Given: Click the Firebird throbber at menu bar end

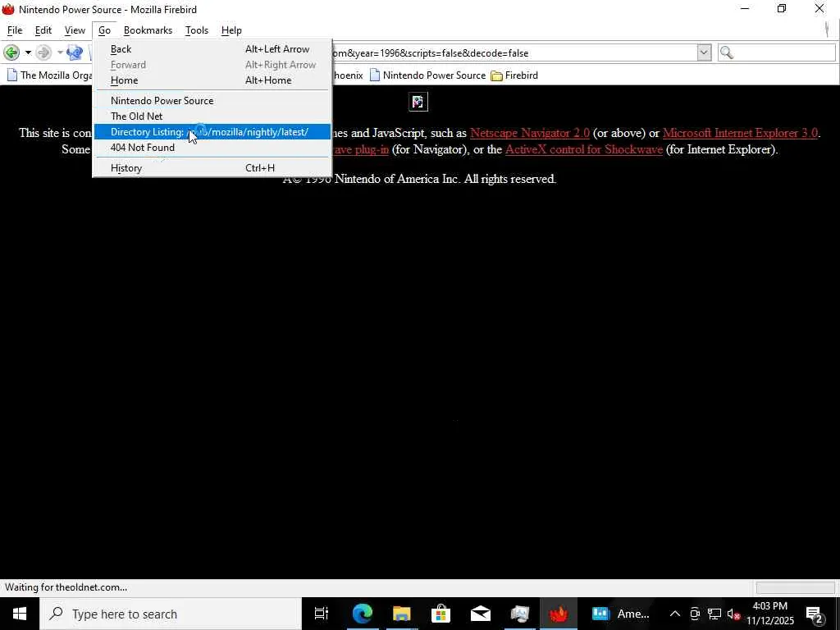Looking at the screenshot, I should tap(828, 30).
